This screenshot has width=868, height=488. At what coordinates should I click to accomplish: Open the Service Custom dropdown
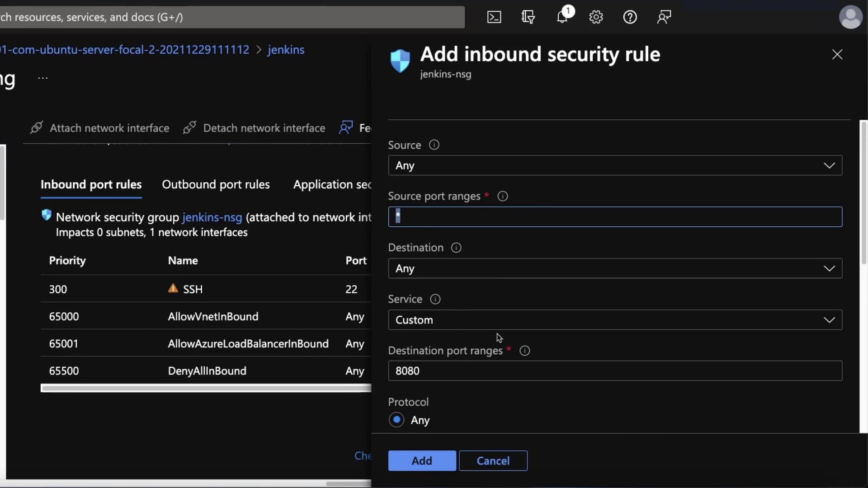pyautogui.click(x=615, y=320)
